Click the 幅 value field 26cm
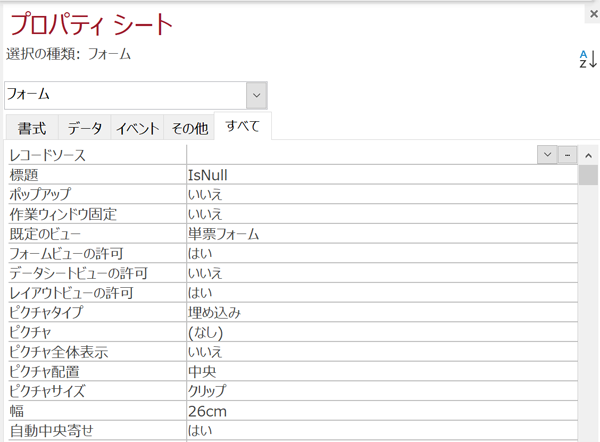This screenshot has width=600, height=442. coord(380,411)
